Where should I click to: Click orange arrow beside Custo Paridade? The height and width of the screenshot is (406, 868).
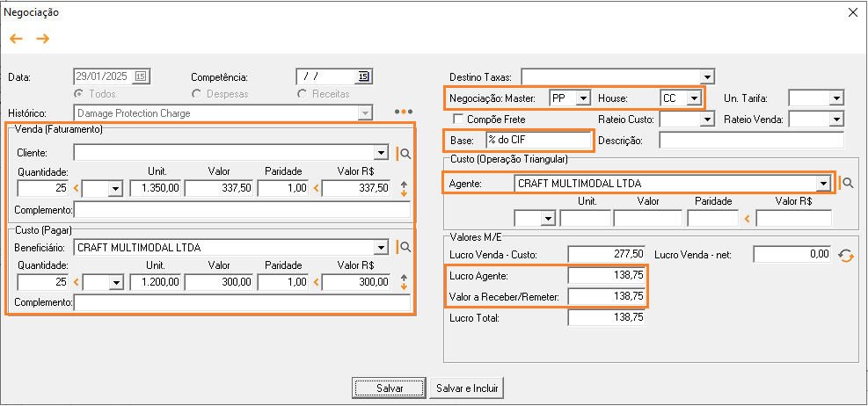point(316,283)
